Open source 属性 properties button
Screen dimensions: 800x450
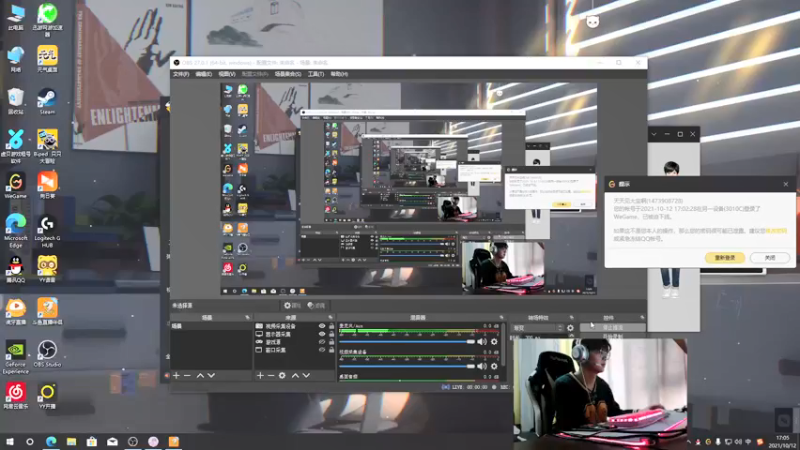(292, 306)
